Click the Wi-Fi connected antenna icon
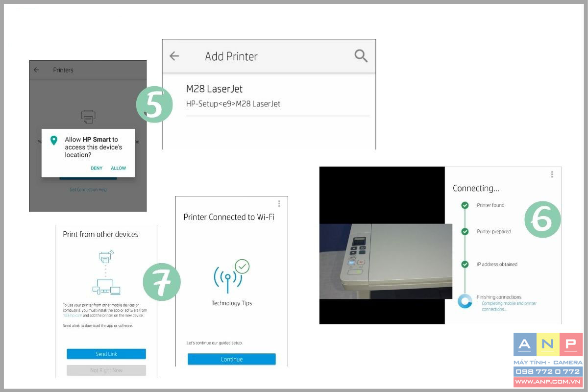 (231, 275)
